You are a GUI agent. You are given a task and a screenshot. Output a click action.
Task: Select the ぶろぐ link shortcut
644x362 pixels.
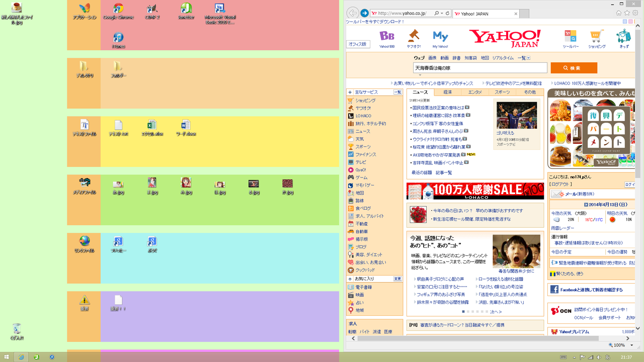[152, 244]
